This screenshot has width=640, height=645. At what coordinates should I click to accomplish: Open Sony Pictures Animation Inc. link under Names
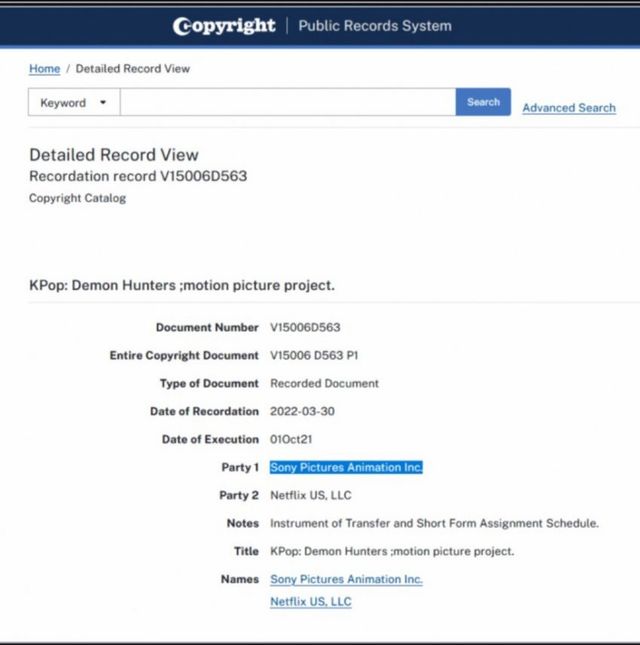pyautogui.click(x=346, y=580)
